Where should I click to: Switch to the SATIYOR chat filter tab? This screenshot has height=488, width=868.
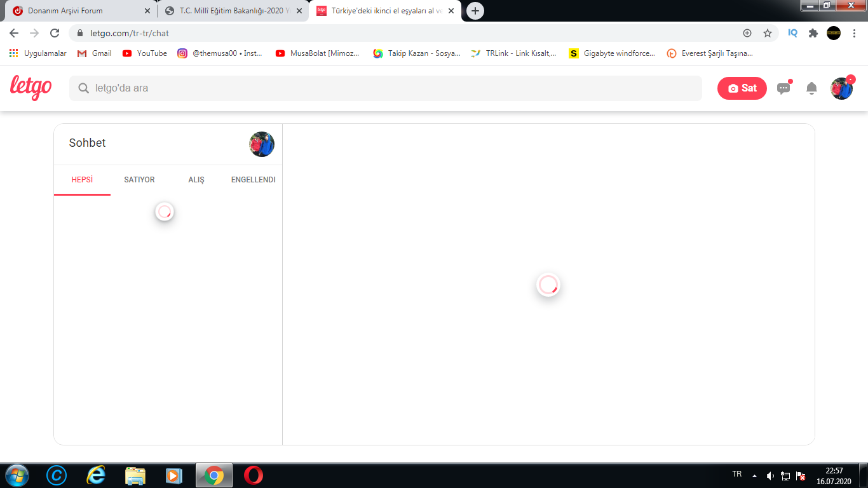[139, 180]
